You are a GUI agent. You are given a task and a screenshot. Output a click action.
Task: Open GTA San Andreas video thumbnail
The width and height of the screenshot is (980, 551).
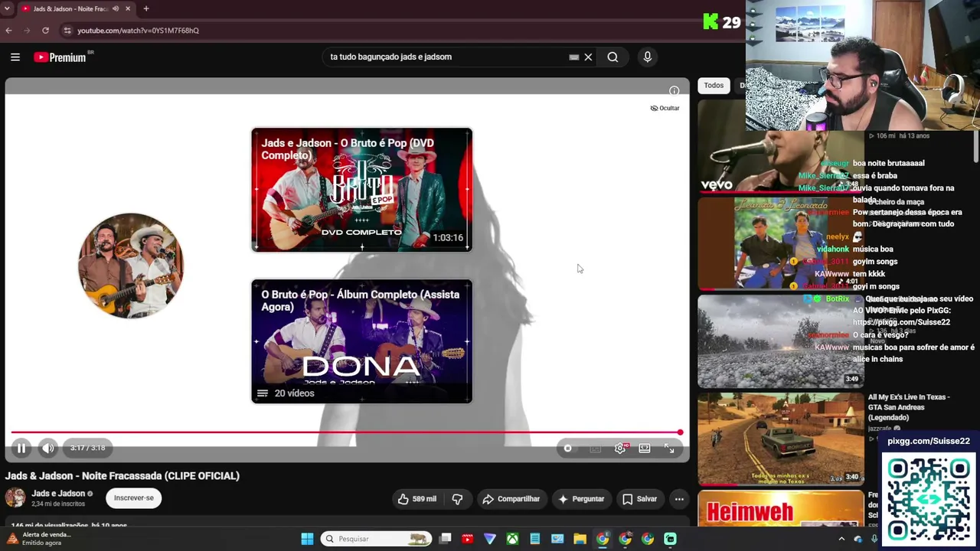click(x=780, y=439)
